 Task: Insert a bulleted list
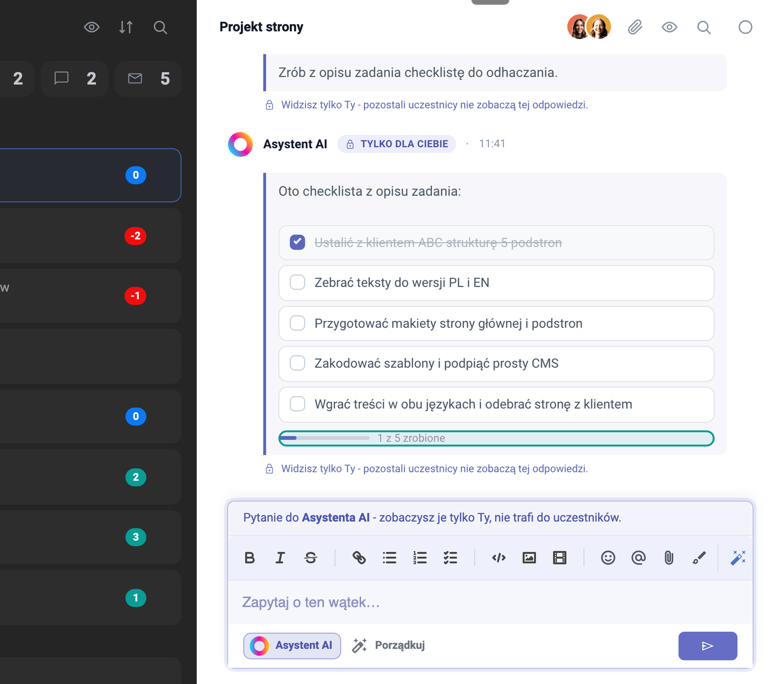coord(390,557)
